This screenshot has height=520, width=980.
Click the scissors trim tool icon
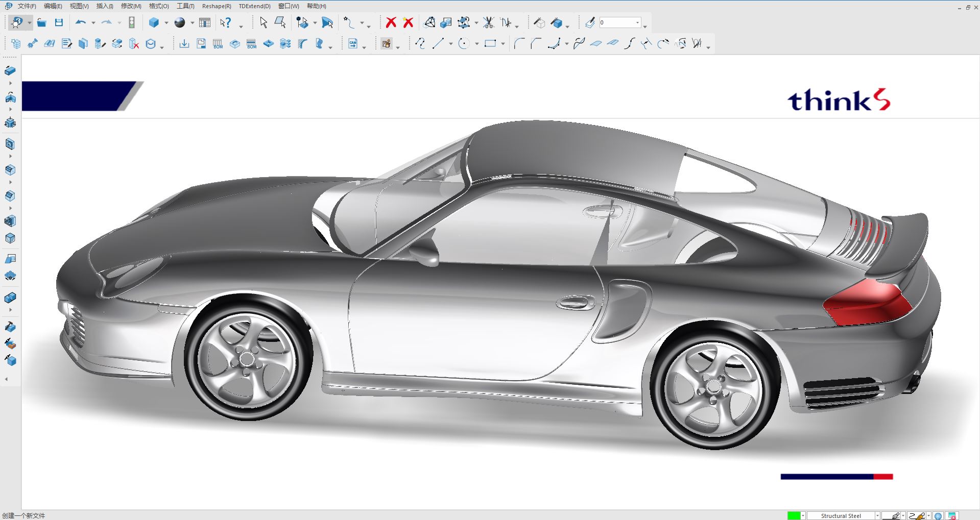[x=488, y=22]
